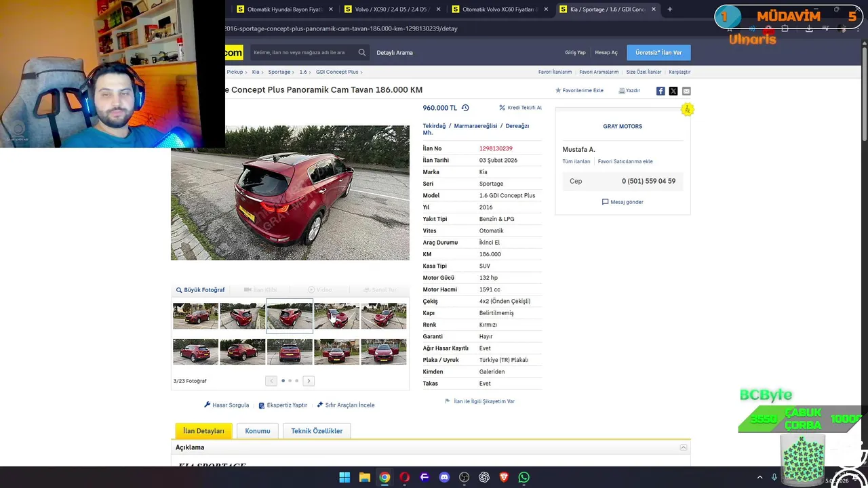Select the Konumu tab

pyautogui.click(x=258, y=431)
